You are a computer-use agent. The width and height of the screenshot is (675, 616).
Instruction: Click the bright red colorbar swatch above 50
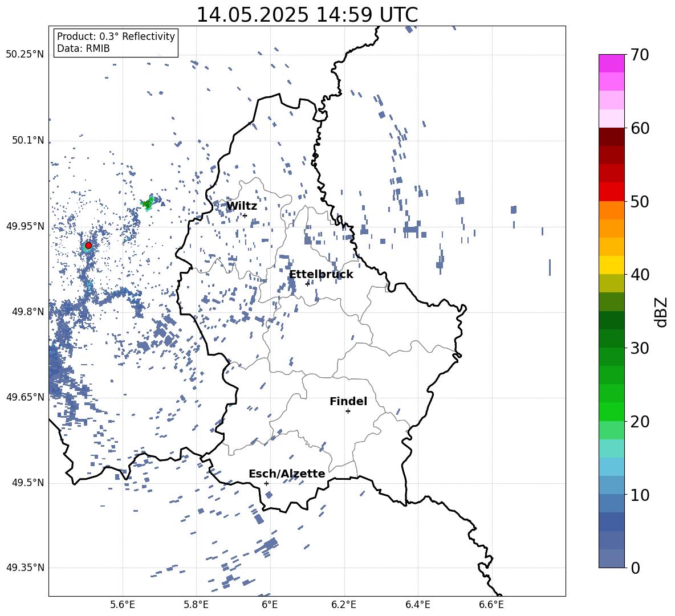[x=612, y=192]
